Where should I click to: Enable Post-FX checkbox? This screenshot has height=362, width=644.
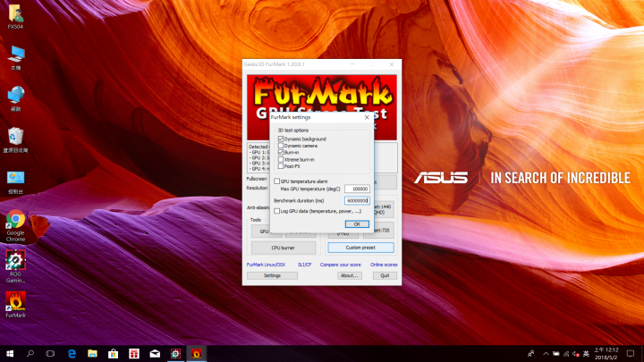pos(281,166)
